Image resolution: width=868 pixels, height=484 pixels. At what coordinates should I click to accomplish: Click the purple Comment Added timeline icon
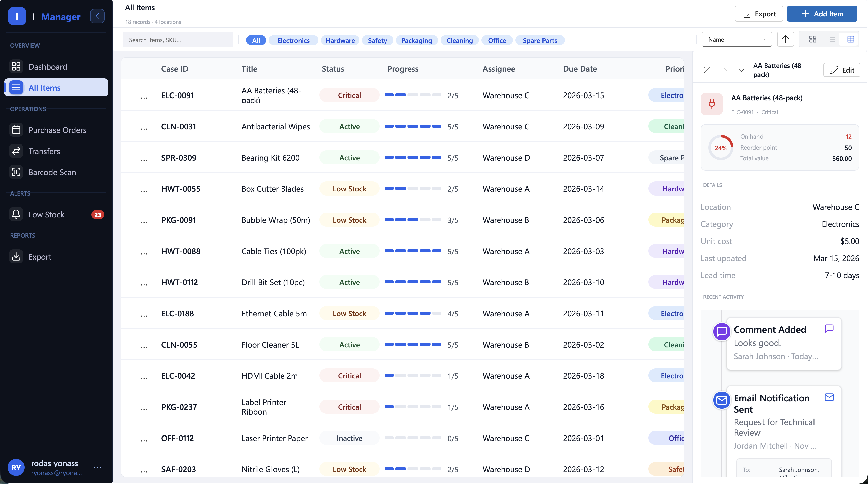tap(721, 332)
